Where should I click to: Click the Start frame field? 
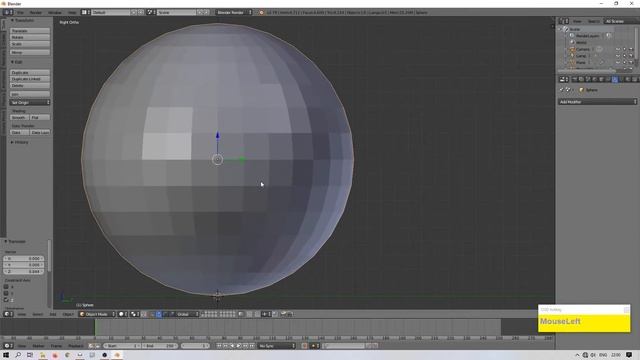pos(122,346)
